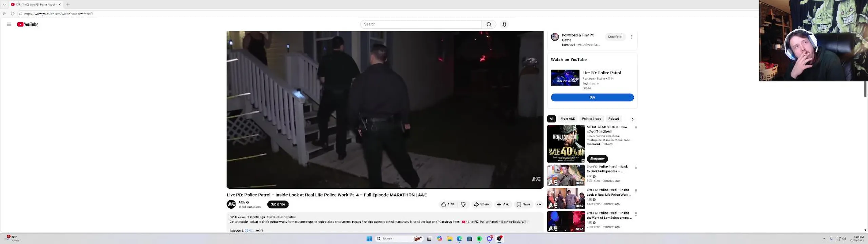Open options for Inside Look Real Life video
868x244 pixels.
(636, 191)
